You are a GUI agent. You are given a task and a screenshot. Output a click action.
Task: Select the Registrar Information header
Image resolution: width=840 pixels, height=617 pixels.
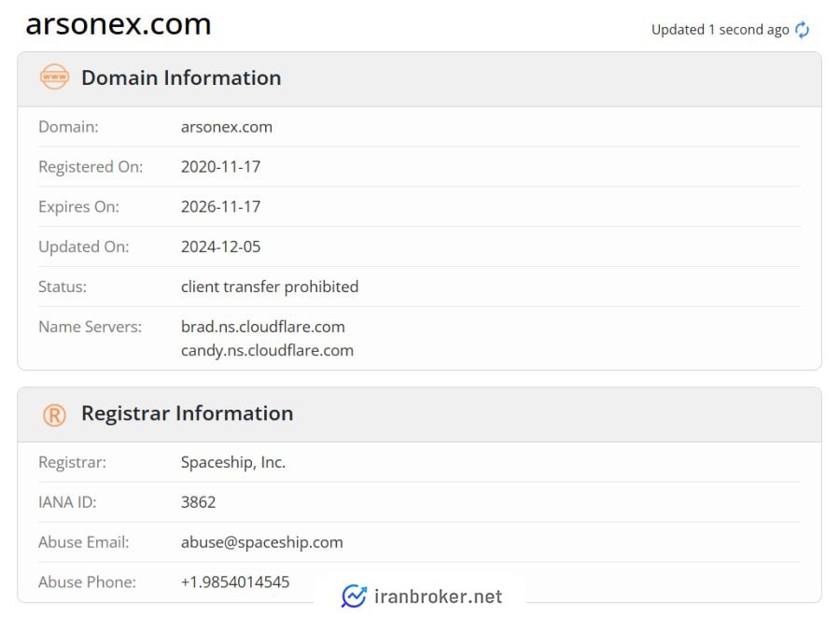click(187, 414)
